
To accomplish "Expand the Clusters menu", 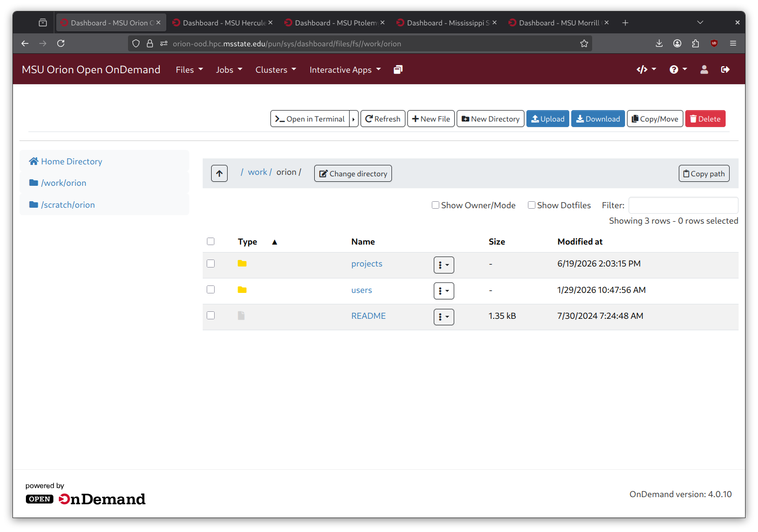I will [276, 70].
